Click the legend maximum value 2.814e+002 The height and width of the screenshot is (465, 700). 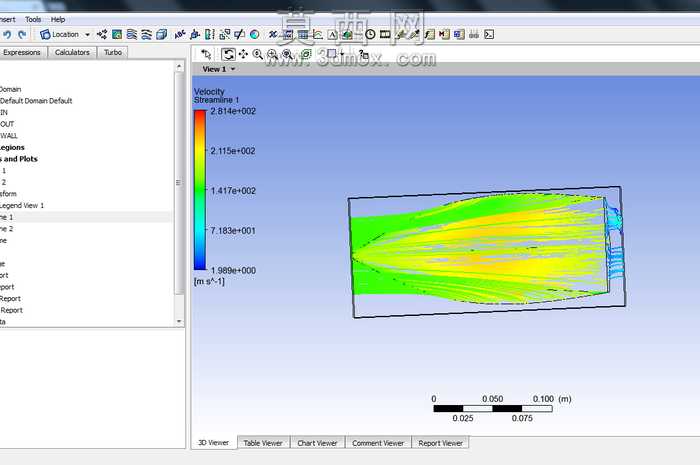pyautogui.click(x=233, y=111)
